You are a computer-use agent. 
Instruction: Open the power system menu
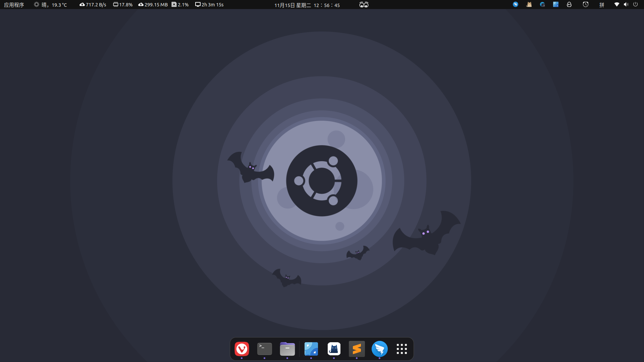coord(635,5)
